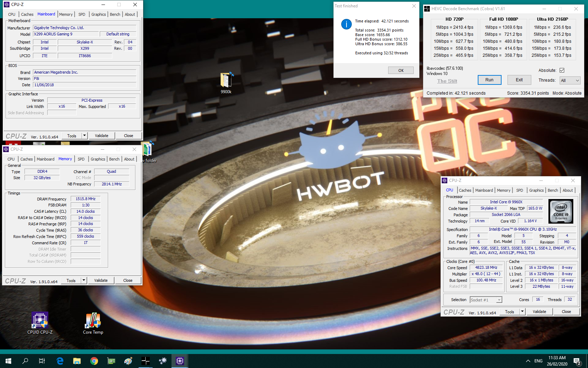This screenshot has width=588, height=368.
Task: Open notification action center
Action: tap(577, 361)
